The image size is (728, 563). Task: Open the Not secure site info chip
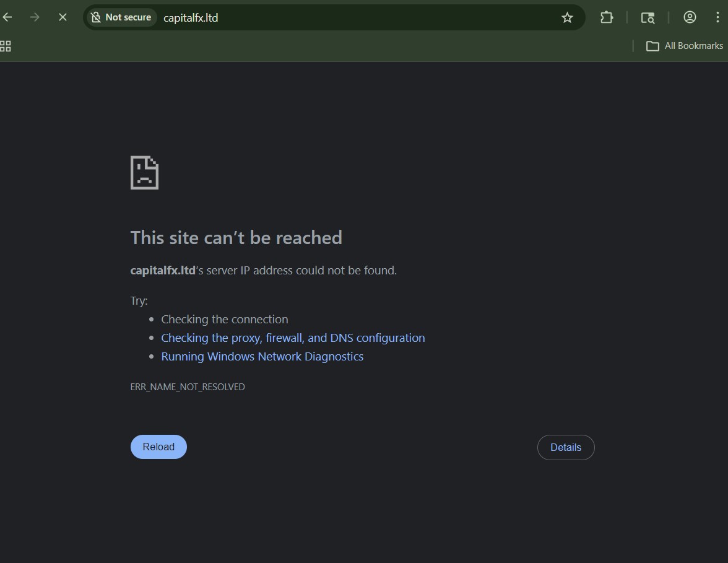pyautogui.click(x=121, y=17)
